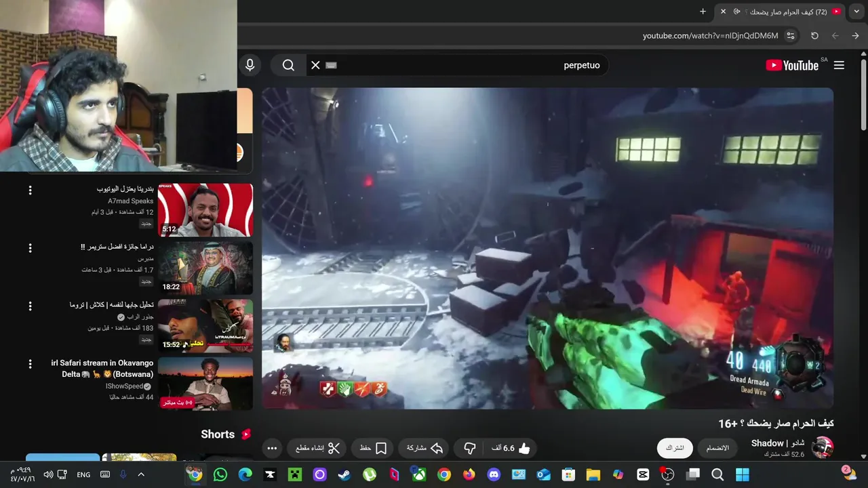Open Minecraft from the taskbar
This screenshot has height=488, width=868.
pos(295,474)
